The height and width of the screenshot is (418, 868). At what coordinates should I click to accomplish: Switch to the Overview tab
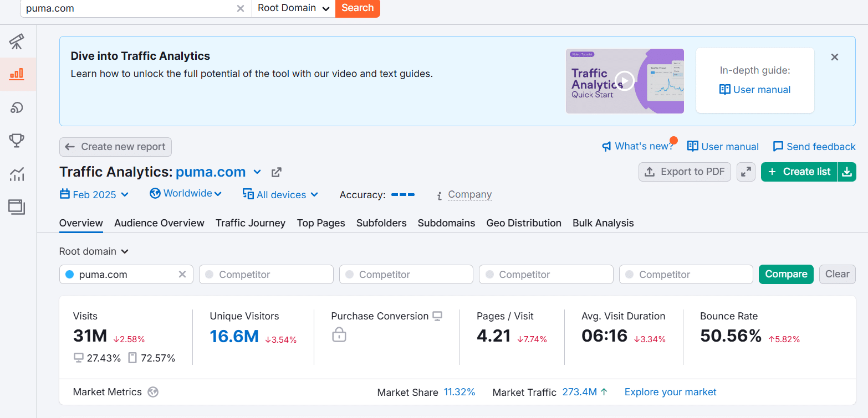(x=81, y=223)
